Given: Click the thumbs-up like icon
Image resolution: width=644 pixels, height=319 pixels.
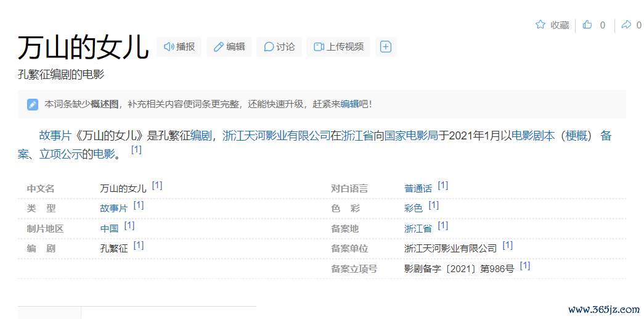Looking at the screenshot, I should [587, 25].
